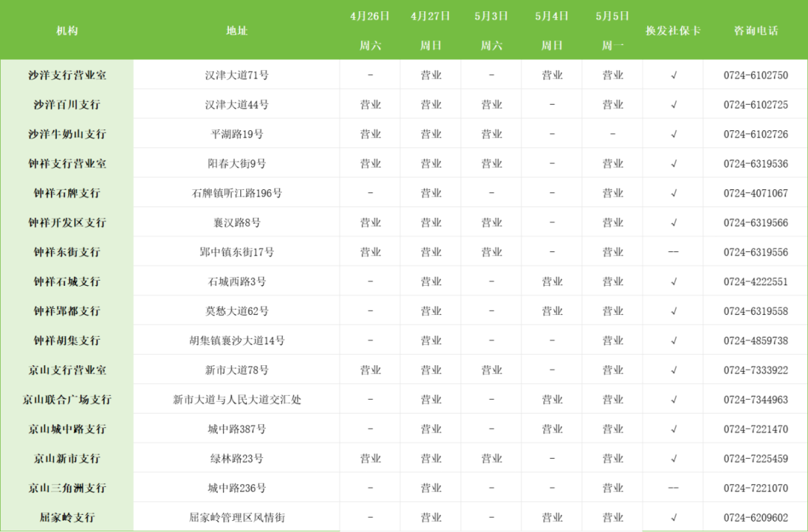Click the 5月4日 周日 header
The height and width of the screenshot is (532, 808).
click(x=552, y=31)
